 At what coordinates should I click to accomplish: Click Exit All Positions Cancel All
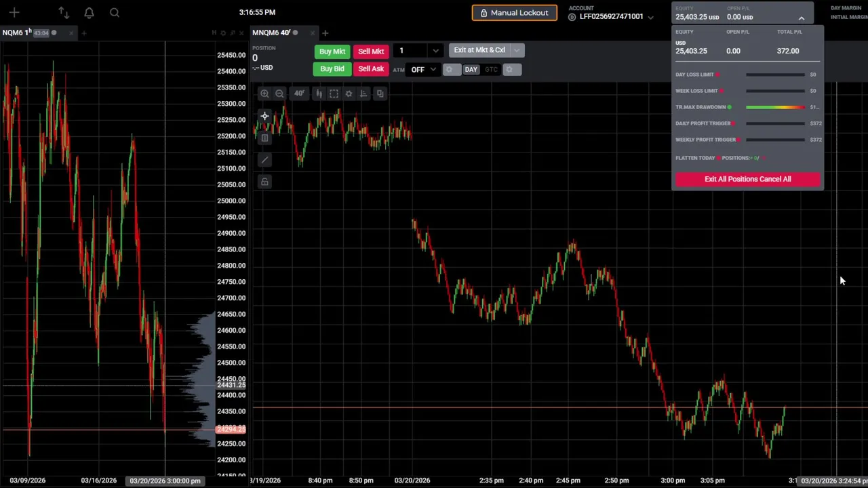747,179
